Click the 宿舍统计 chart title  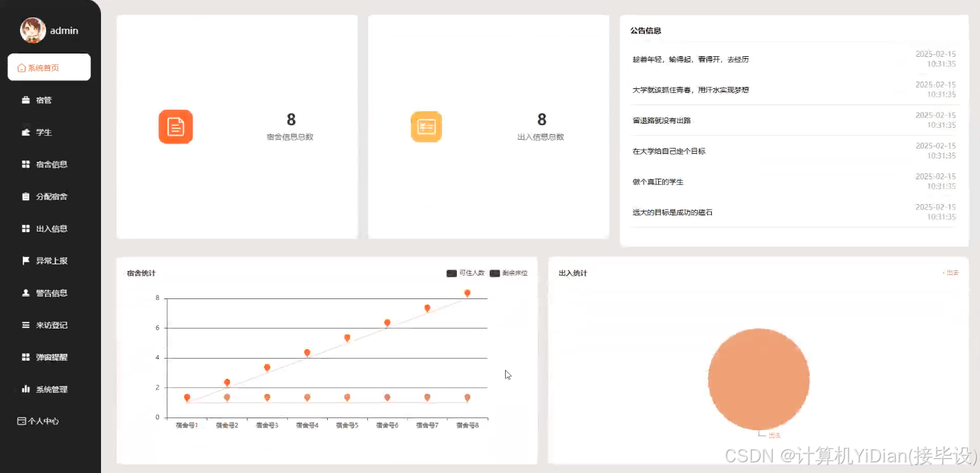pos(141,273)
